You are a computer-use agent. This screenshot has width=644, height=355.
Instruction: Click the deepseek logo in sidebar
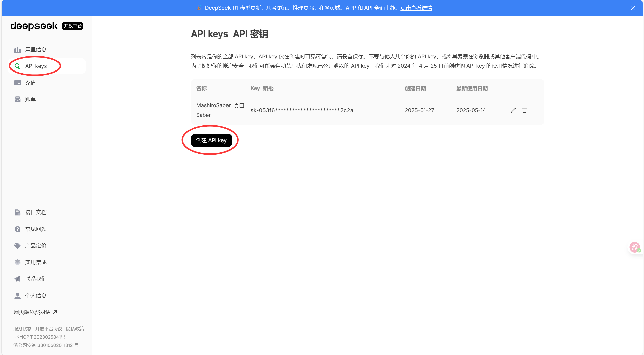[x=34, y=26]
